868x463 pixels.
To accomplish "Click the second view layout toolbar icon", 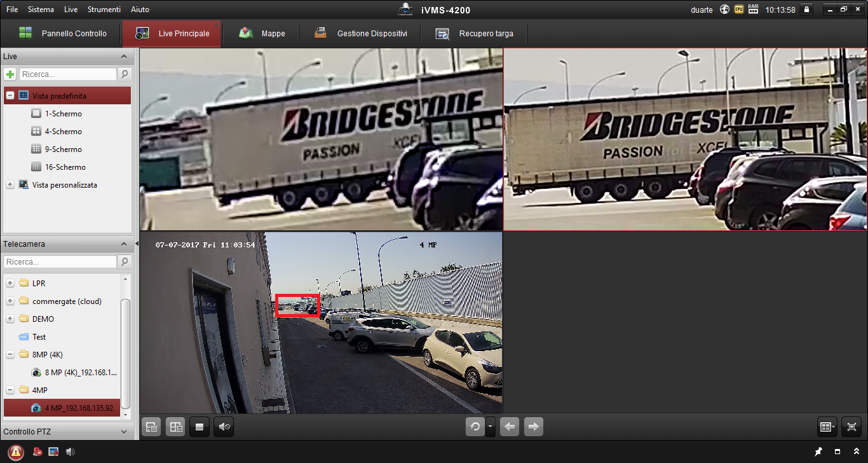I will [175, 427].
